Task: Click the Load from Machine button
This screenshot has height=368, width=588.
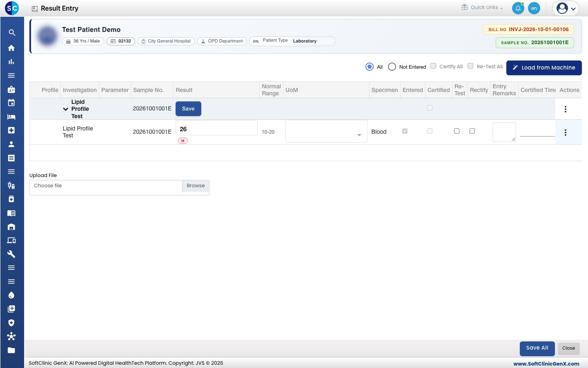Action: [544, 68]
